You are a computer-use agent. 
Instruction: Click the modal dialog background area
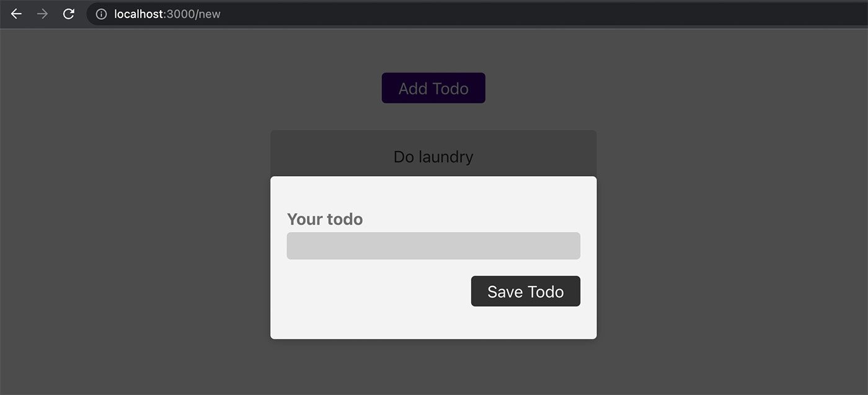347,322
